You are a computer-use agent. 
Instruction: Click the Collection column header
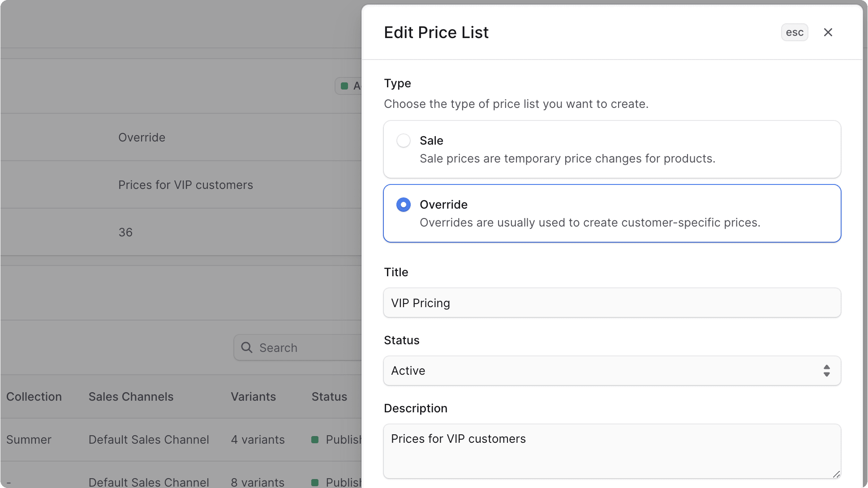[34, 396]
